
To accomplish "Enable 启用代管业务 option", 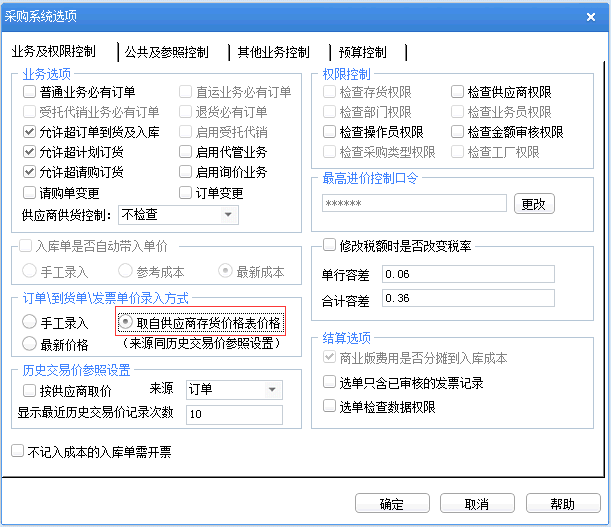I will click(186, 152).
